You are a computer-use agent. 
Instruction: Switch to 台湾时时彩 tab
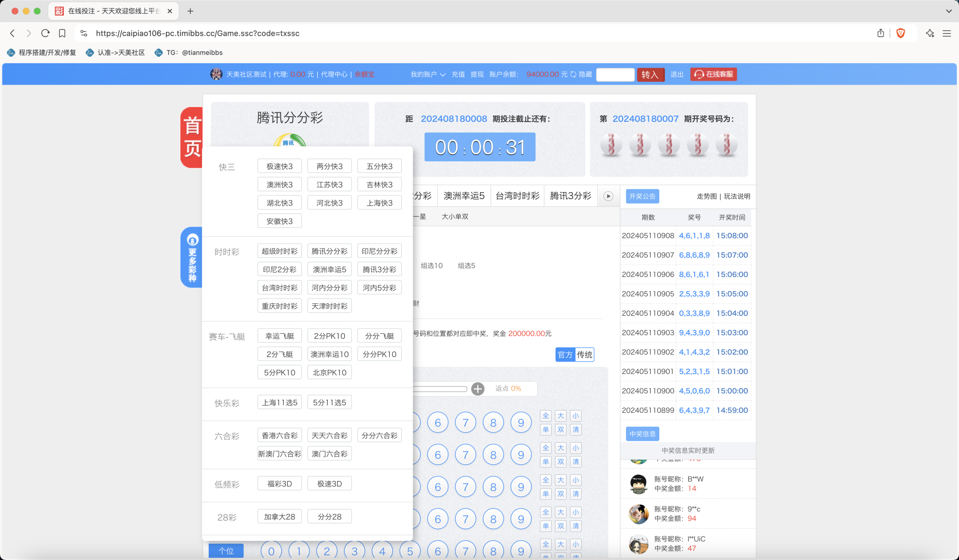(518, 196)
